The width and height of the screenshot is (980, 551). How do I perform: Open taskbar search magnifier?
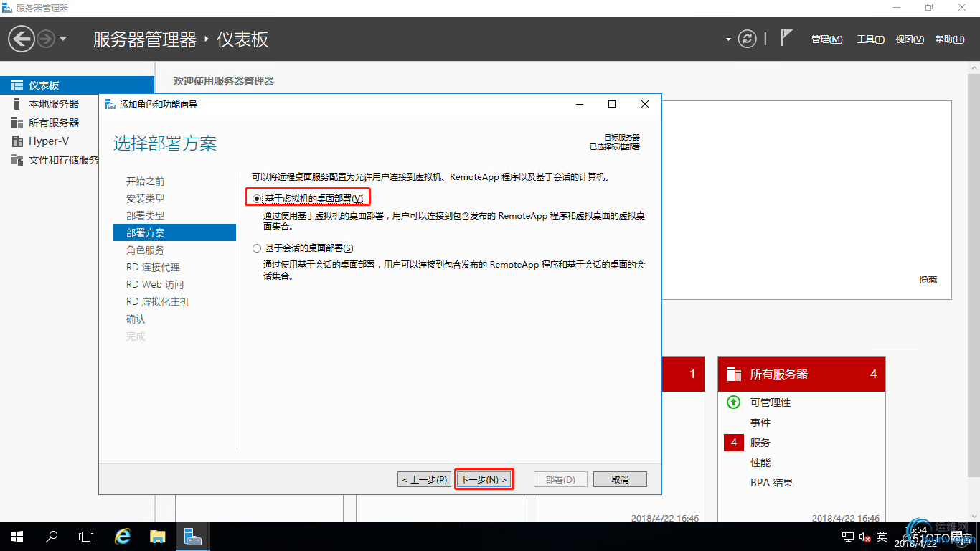point(52,537)
